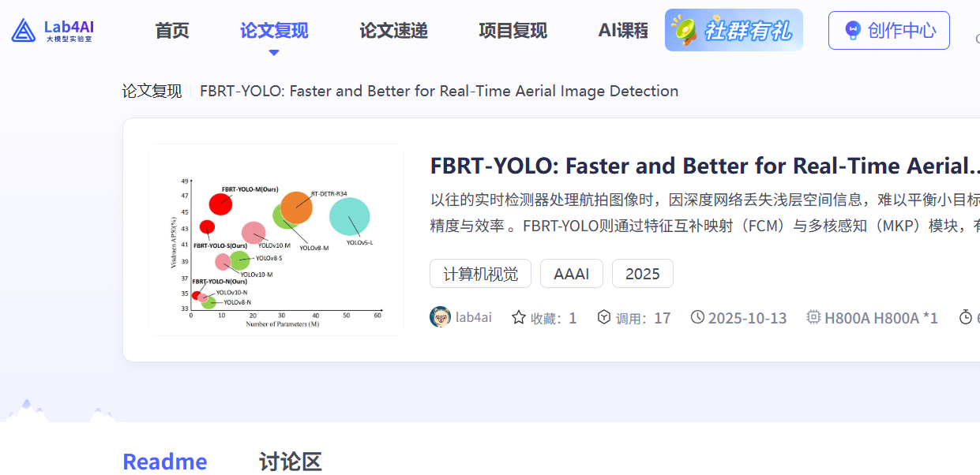Click the clock icon next to the date
The height and width of the screenshot is (475, 980).
pyautogui.click(x=697, y=316)
